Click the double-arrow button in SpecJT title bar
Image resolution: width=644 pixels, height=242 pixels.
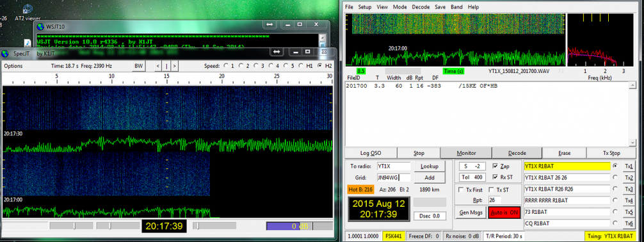pos(277,52)
